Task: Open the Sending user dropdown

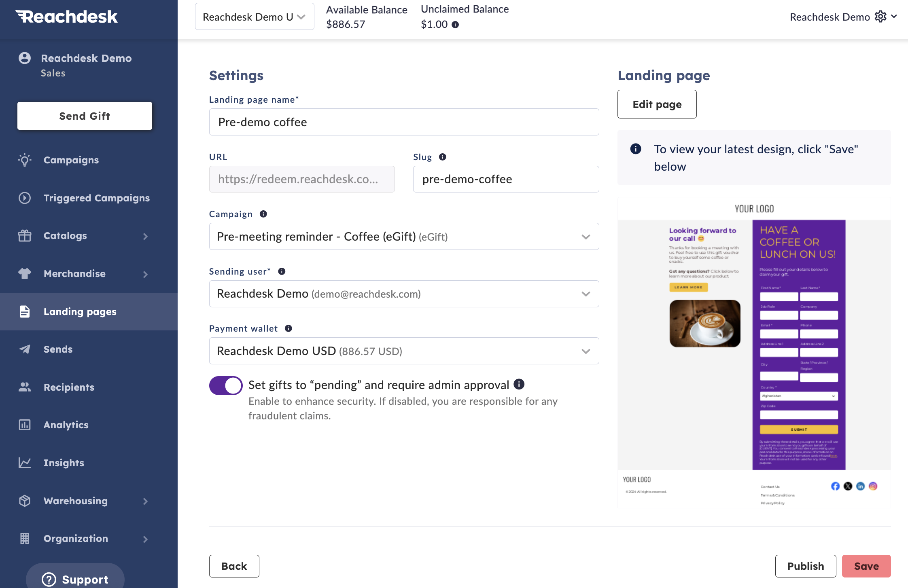Action: pyautogui.click(x=404, y=294)
